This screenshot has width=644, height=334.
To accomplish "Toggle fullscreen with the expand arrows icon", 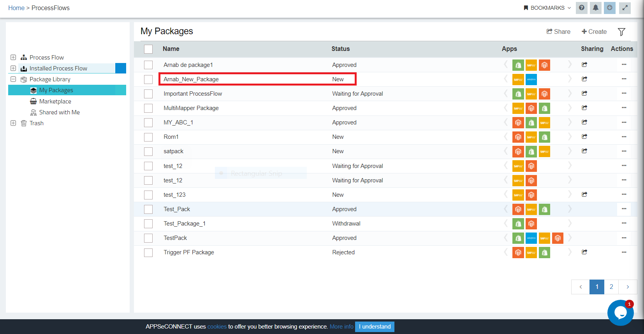I will click(x=625, y=8).
